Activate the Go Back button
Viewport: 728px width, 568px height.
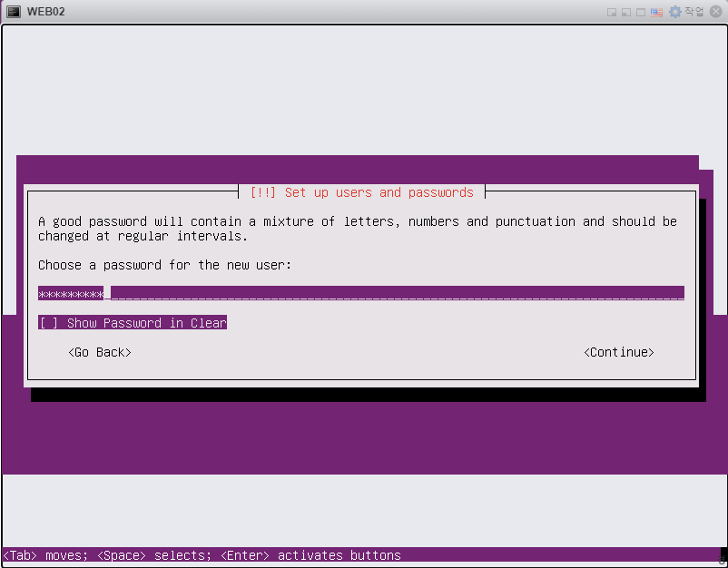pyautogui.click(x=99, y=352)
